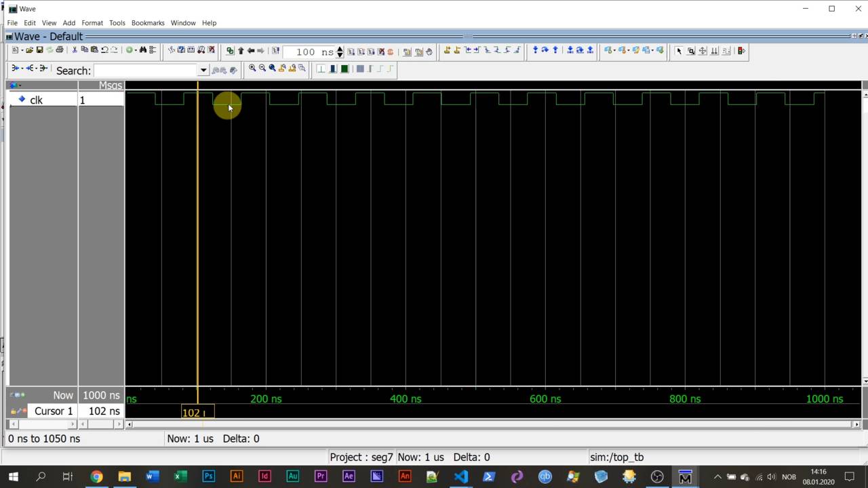
Task: Toggle the Pan Mode tool icon
Action: coord(703,51)
